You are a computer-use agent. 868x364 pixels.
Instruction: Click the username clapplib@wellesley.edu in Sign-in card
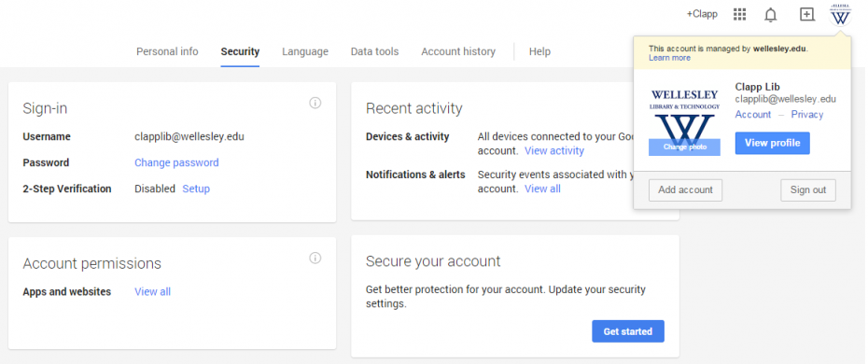tap(189, 136)
